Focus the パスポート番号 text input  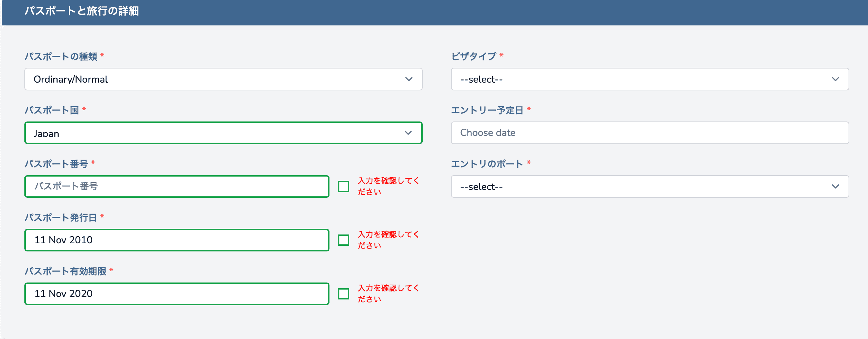pos(177,186)
